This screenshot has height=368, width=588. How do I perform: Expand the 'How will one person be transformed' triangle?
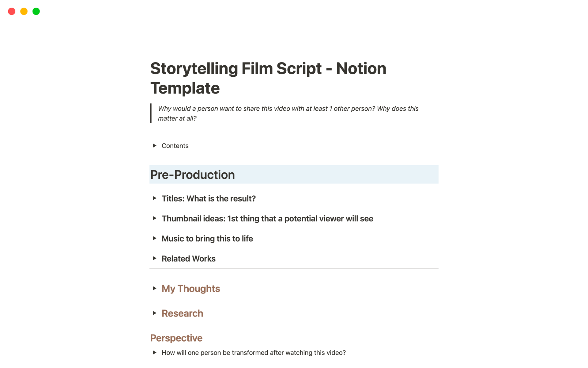click(x=155, y=353)
